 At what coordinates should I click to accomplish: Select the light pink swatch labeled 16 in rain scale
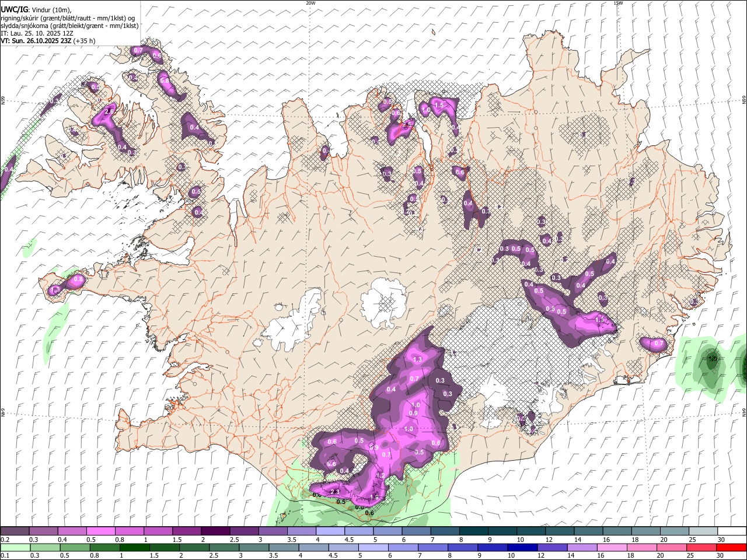tap(611, 547)
